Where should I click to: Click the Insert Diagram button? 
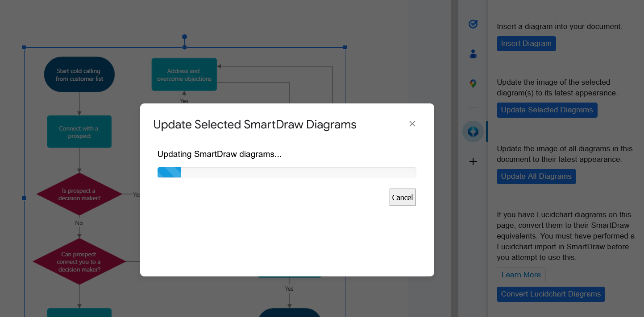point(526,43)
